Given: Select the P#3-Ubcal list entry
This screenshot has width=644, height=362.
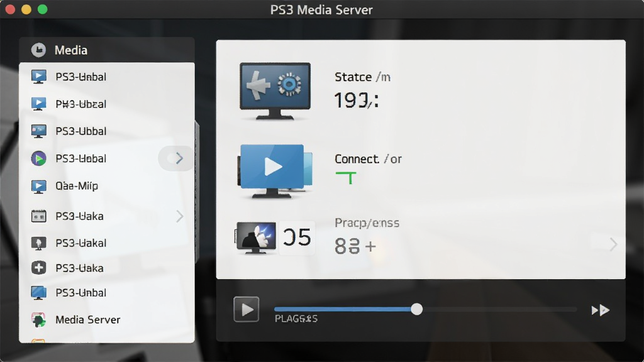Looking at the screenshot, I should [107, 104].
